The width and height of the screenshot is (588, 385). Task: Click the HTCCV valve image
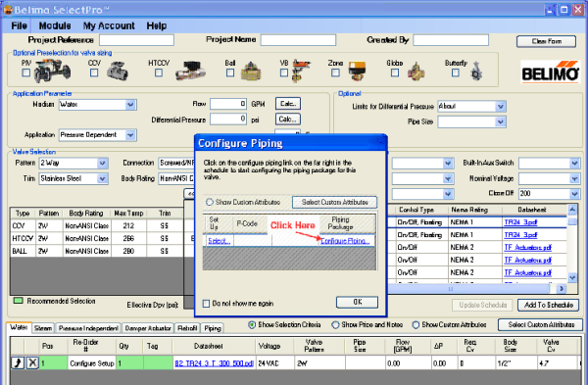coord(190,71)
